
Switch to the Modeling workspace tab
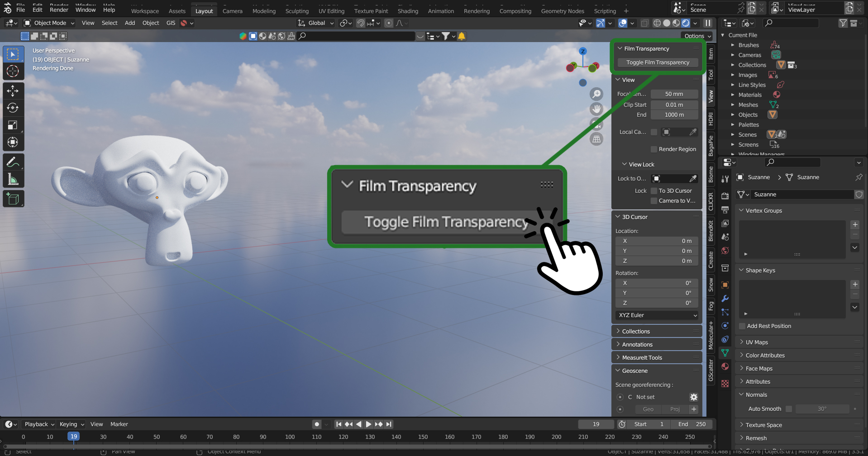click(x=264, y=11)
